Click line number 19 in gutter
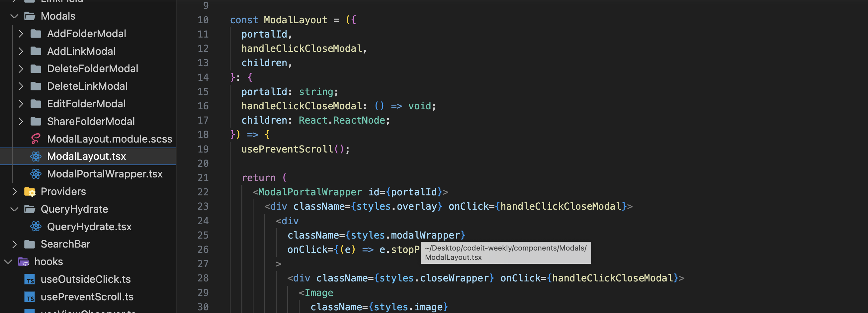The image size is (868, 313). pos(203,149)
